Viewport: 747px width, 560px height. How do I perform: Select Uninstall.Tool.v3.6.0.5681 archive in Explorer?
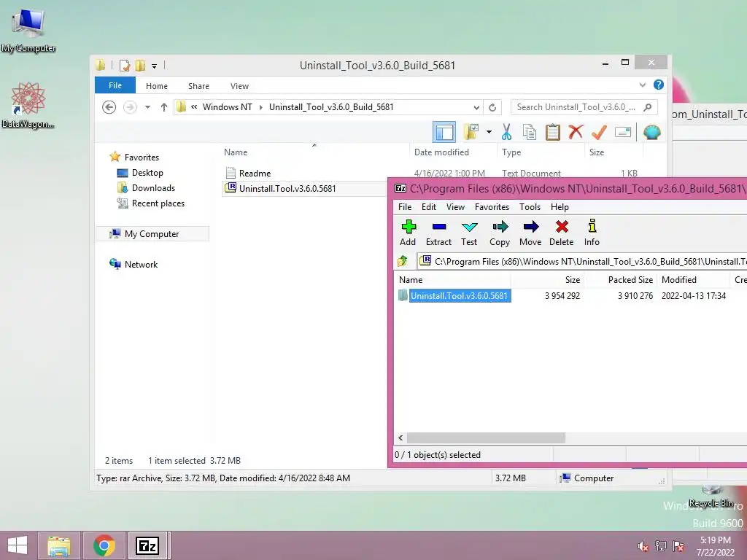pyautogui.click(x=287, y=189)
